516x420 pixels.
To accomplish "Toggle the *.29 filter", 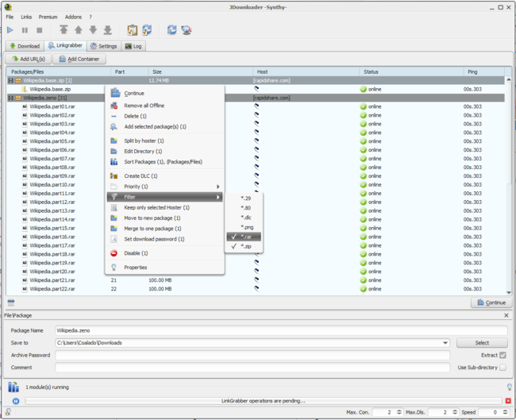I will [x=244, y=198].
